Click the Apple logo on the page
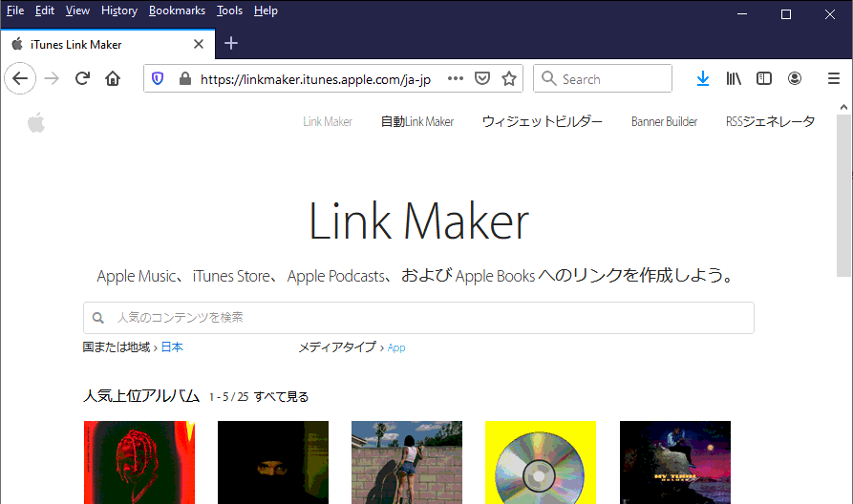This screenshot has width=853, height=504. [36, 122]
